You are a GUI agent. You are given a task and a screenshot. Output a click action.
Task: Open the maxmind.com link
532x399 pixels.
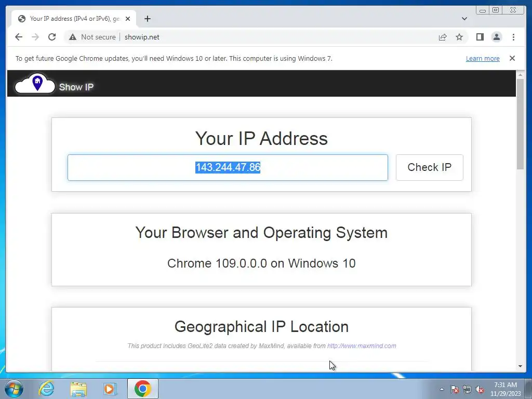(x=362, y=345)
